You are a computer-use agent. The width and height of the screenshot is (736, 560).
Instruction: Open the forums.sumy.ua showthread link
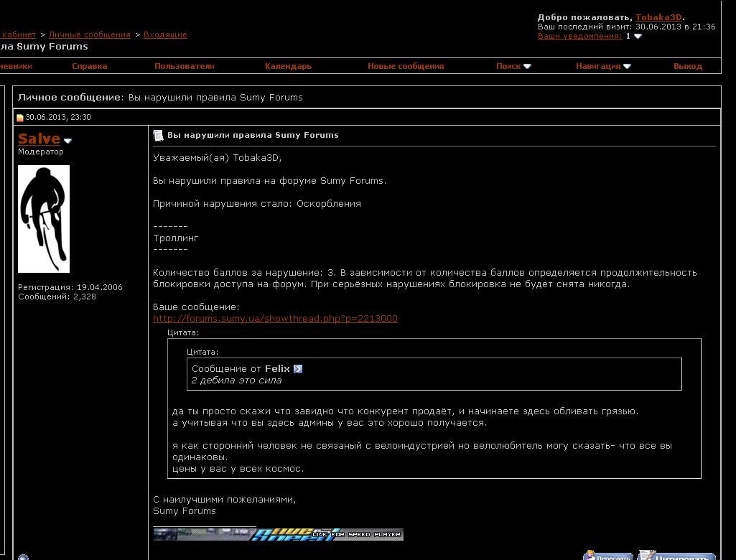(x=275, y=319)
